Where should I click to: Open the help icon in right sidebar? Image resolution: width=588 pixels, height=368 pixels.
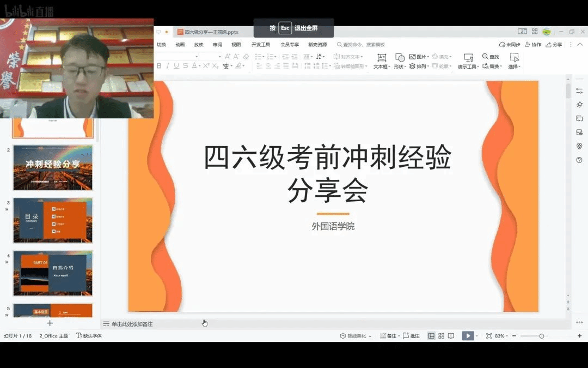(x=579, y=160)
